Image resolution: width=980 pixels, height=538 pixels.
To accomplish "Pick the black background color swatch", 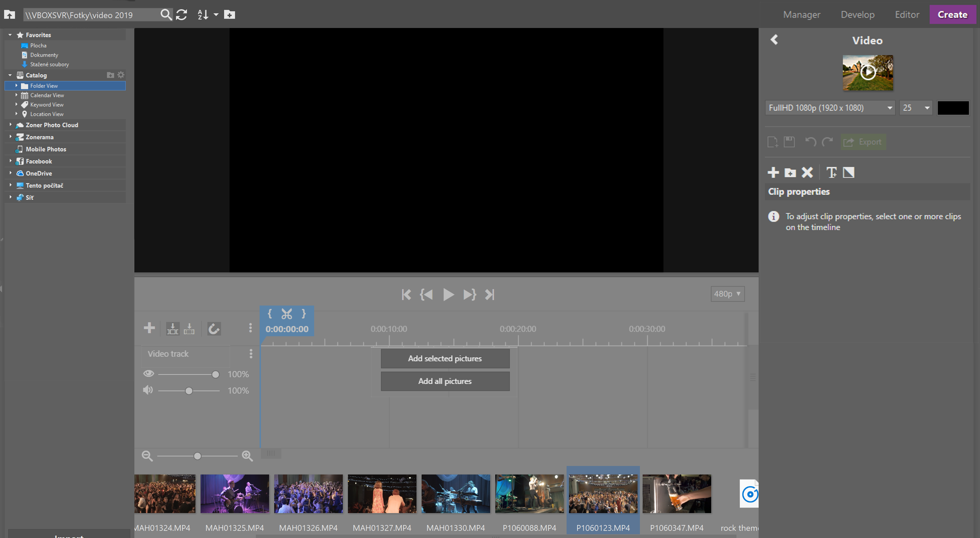I will tap(953, 108).
